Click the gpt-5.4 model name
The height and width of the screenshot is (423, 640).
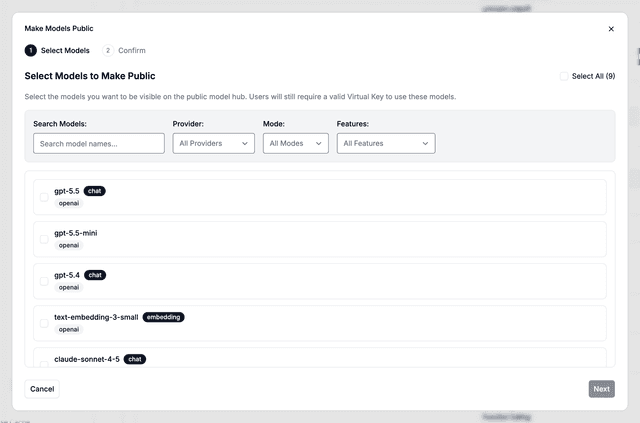(x=67, y=276)
